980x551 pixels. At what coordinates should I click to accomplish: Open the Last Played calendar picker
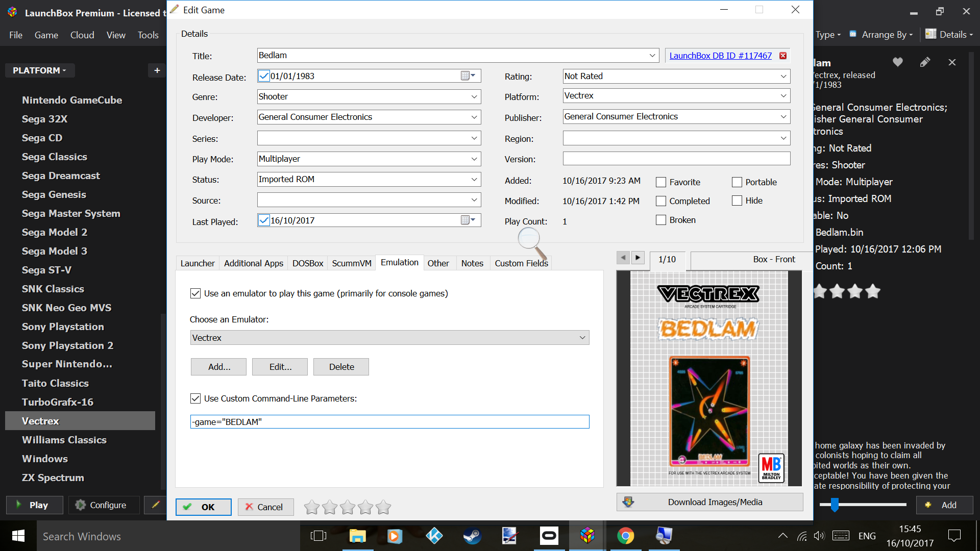coord(468,220)
